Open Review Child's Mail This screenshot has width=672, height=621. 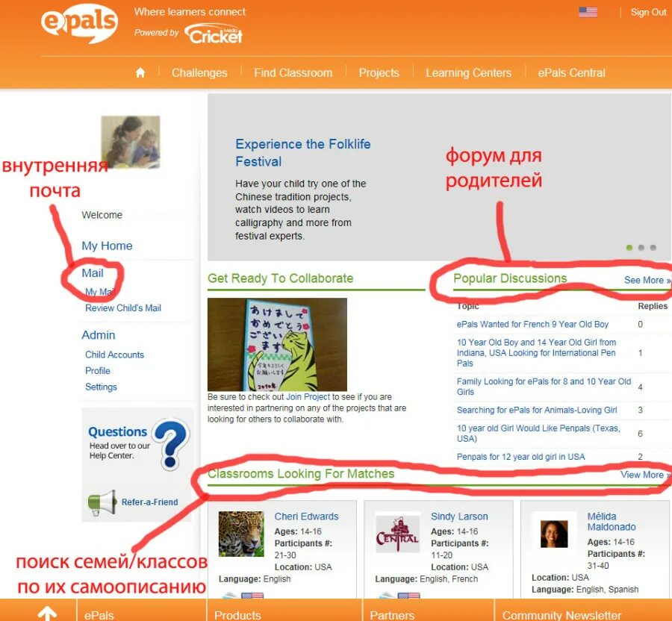(123, 308)
